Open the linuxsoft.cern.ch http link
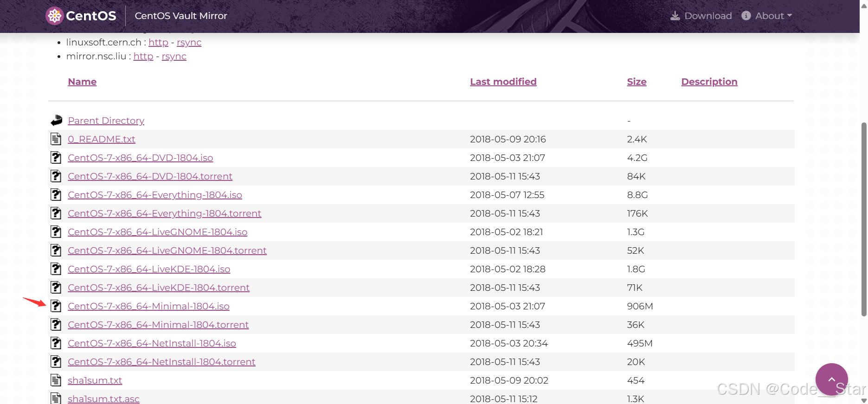 (158, 42)
